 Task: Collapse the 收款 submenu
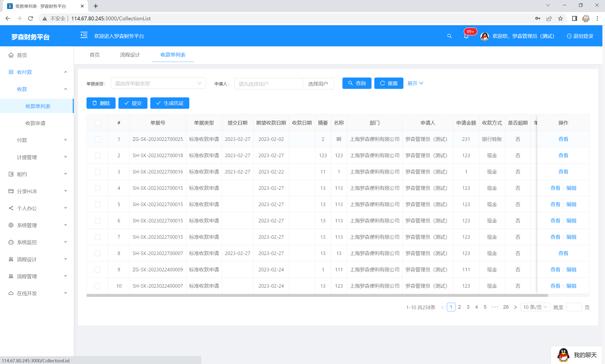coord(65,89)
